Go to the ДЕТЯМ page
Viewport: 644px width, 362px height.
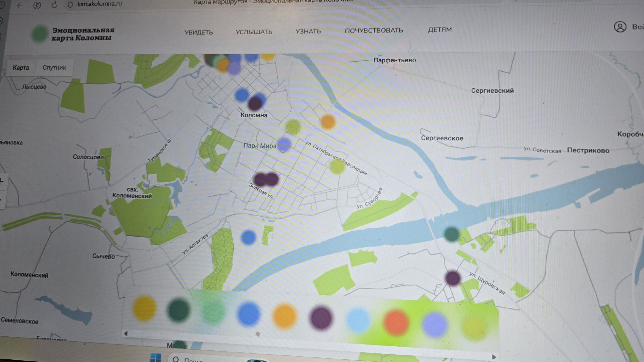pyautogui.click(x=440, y=30)
